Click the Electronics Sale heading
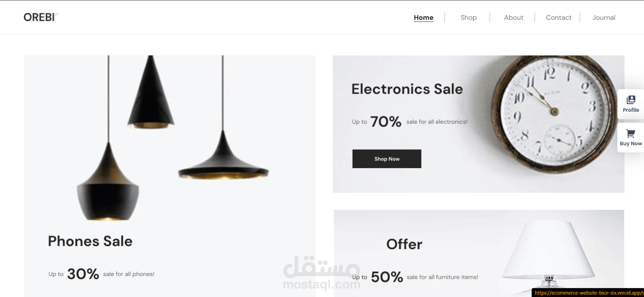 pos(407,89)
